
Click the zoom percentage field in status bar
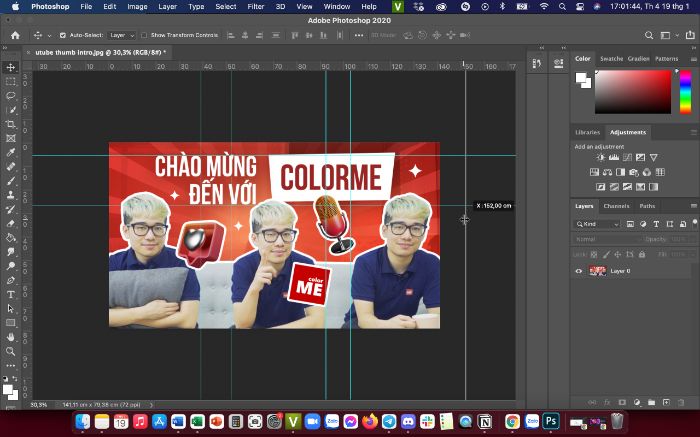tap(39, 405)
